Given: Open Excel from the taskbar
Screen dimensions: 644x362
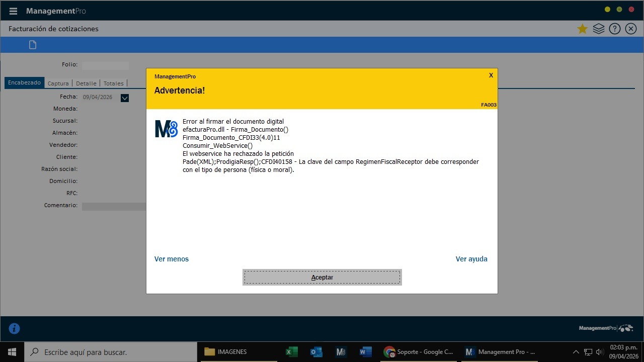Looking at the screenshot, I should (x=291, y=352).
